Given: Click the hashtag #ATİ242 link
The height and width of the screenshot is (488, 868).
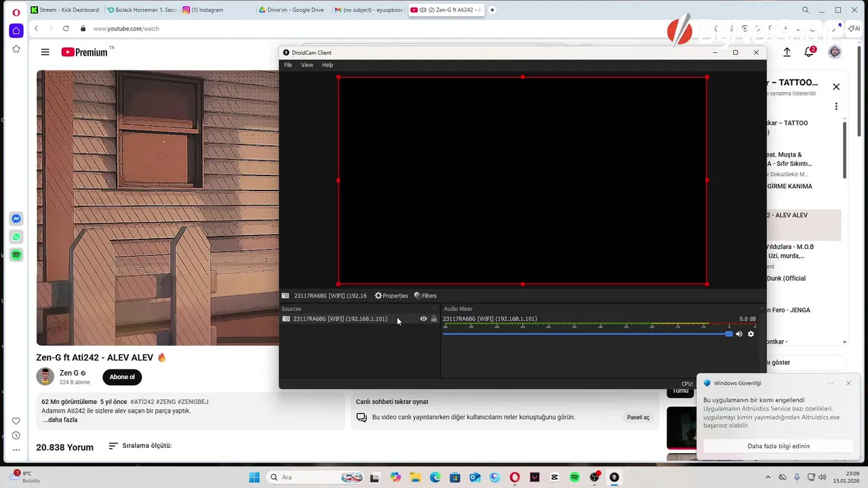Looking at the screenshot, I should tap(142, 402).
